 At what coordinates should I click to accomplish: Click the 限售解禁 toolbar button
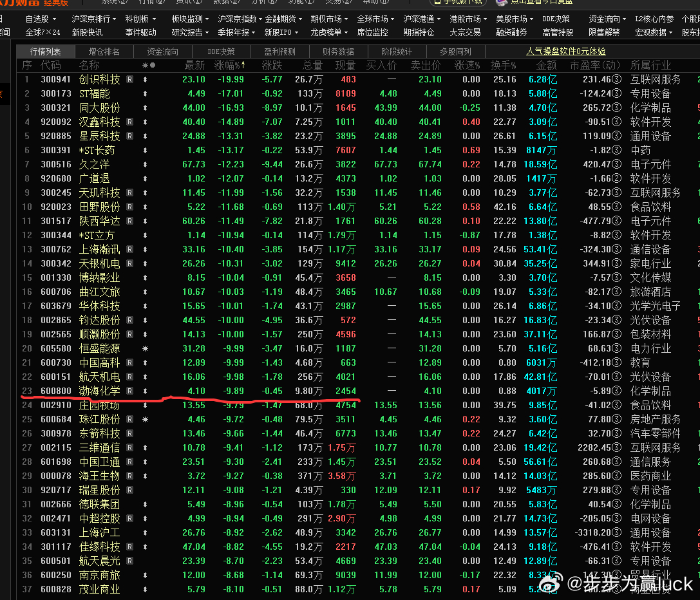coord(604,33)
